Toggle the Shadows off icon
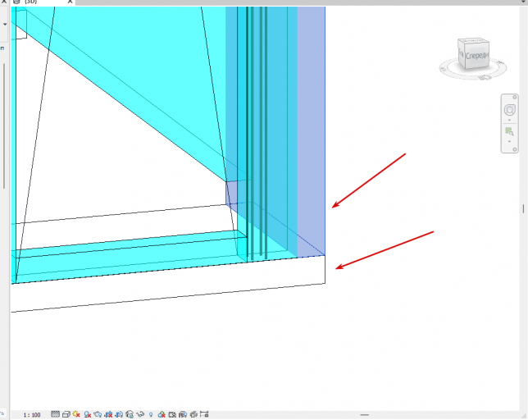Screen dimensions: 528x420 [88, 414]
